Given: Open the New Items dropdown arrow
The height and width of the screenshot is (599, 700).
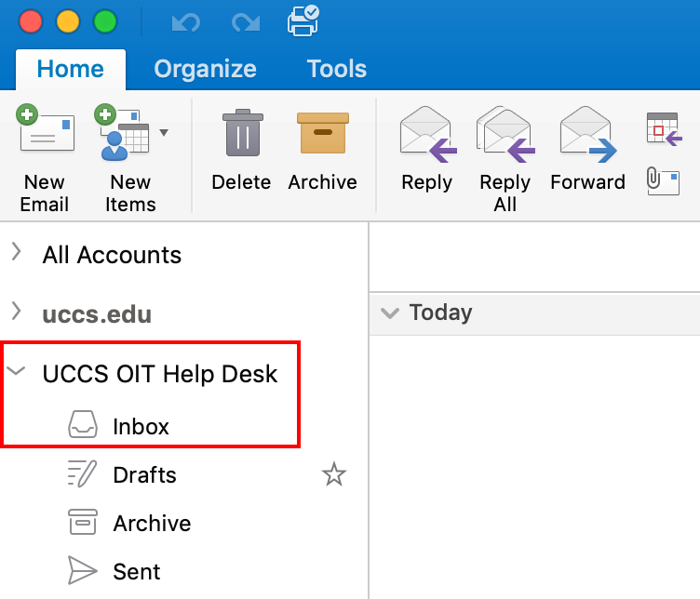Looking at the screenshot, I should pos(164,132).
